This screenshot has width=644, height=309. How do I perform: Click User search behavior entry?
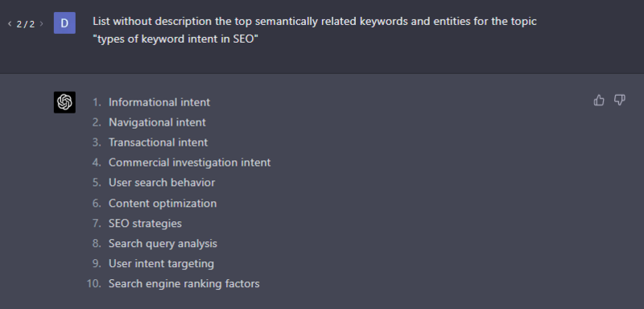pos(162,183)
